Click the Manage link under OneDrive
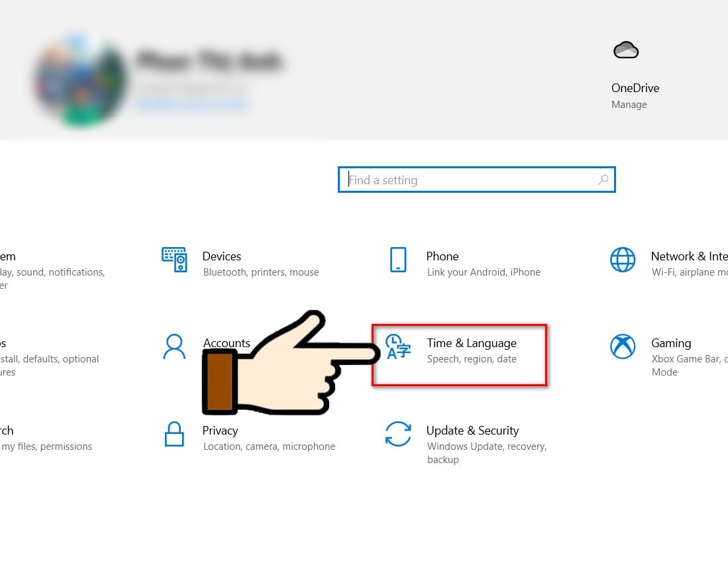 [629, 105]
